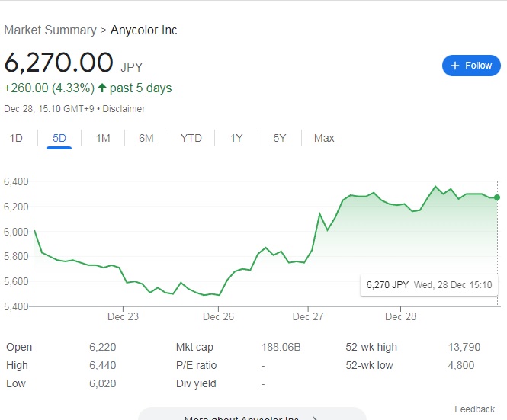Click the plus icon on Follow

tap(455, 66)
